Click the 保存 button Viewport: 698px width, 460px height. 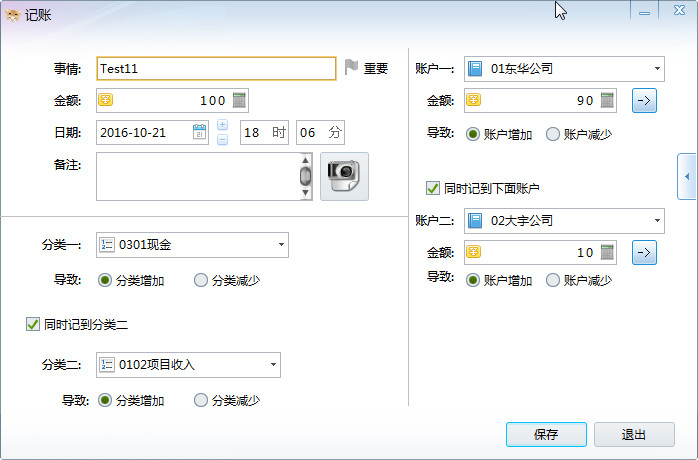[x=546, y=434]
